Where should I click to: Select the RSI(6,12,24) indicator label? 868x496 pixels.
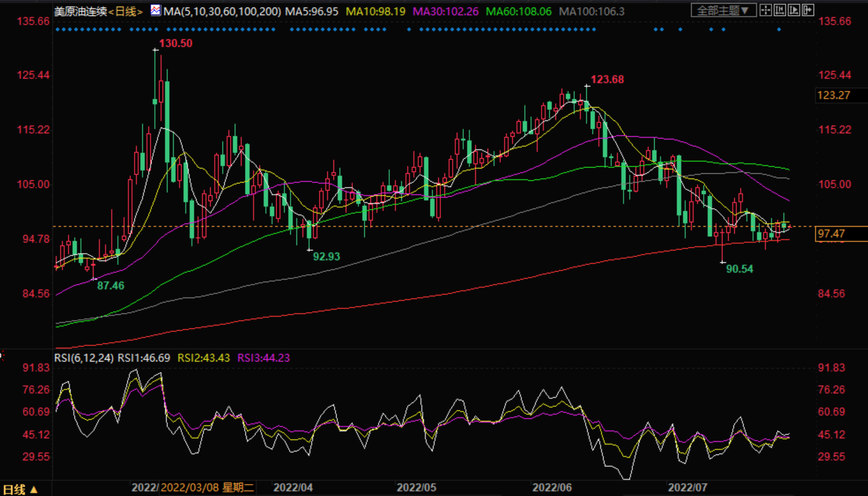(84, 358)
